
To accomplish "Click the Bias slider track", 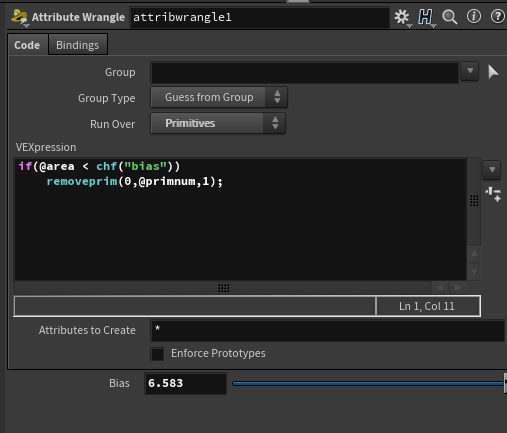I will pos(368,384).
